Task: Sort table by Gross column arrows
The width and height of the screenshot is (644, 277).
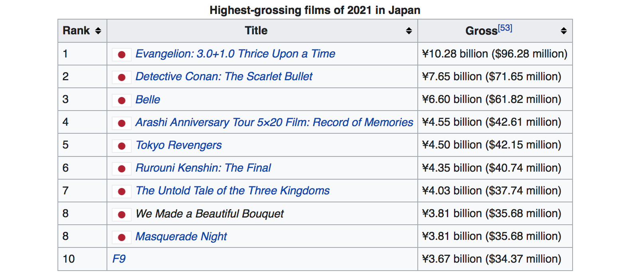Action: [x=564, y=31]
